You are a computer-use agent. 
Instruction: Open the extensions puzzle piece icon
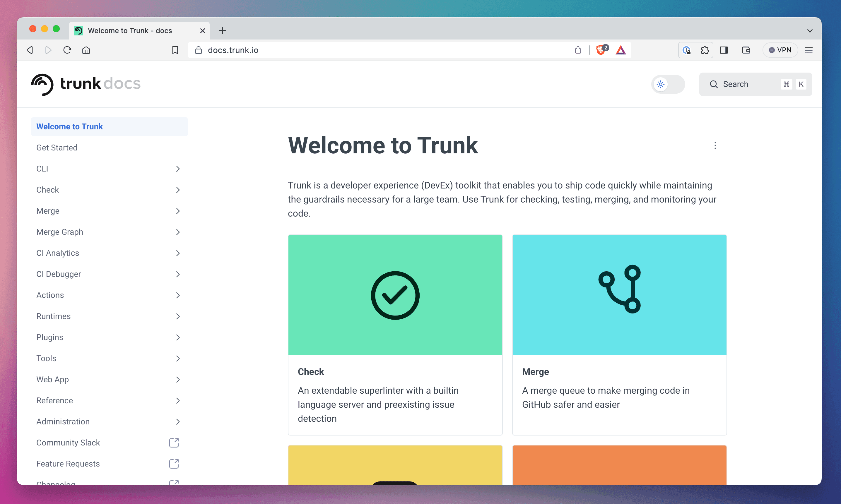click(x=705, y=50)
